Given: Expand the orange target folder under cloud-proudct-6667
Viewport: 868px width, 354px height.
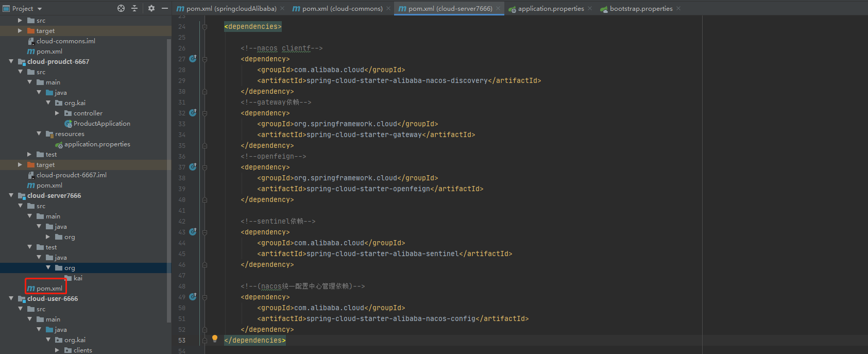Looking at the screenshot, I should [x=20, y=164].
